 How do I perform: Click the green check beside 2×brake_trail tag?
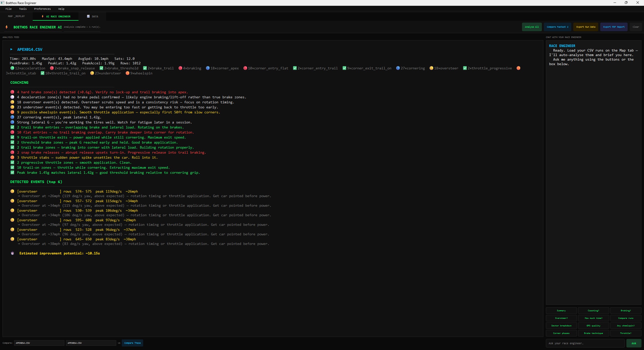pos(145,68)
